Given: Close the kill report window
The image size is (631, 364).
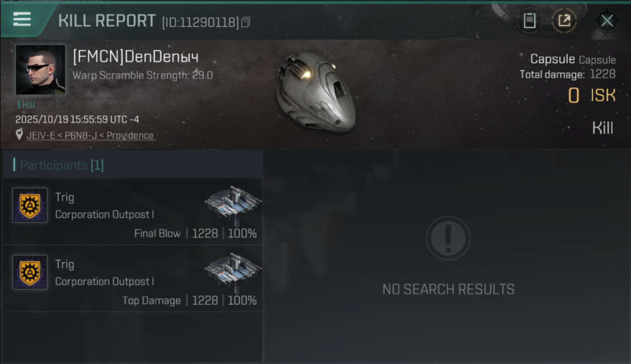Looking at the screenshot, I should pyautogui.click(x=607, y=20).
